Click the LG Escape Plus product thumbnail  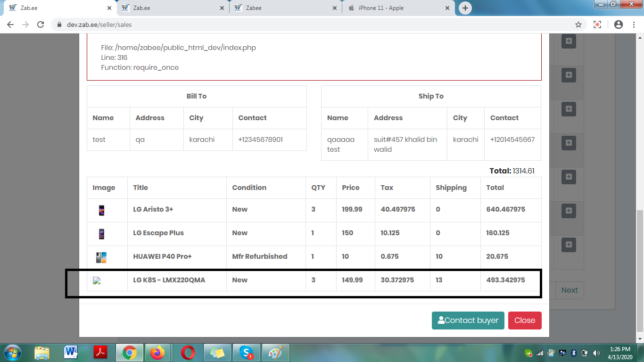click(101, 234)
